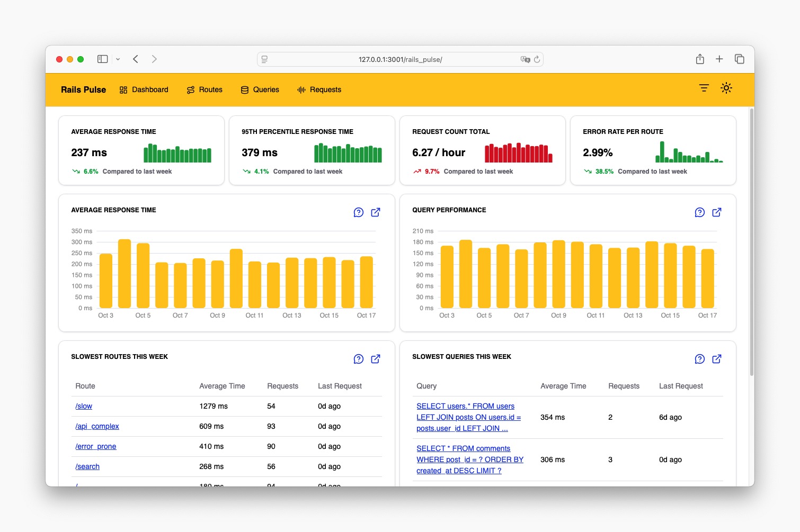This screenshot has width=800, height=532.
Task: Open Query Performance via its external-link icon
Action: pos(717,212)
